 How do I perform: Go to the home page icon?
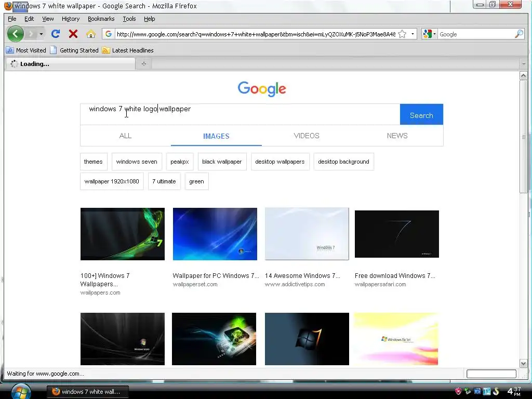click(90, 34)
